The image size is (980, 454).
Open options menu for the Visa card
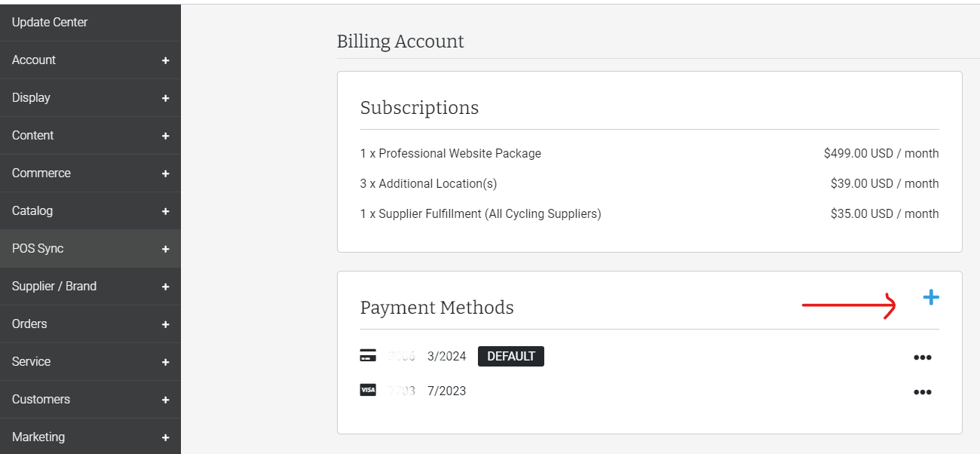point(923,391)
